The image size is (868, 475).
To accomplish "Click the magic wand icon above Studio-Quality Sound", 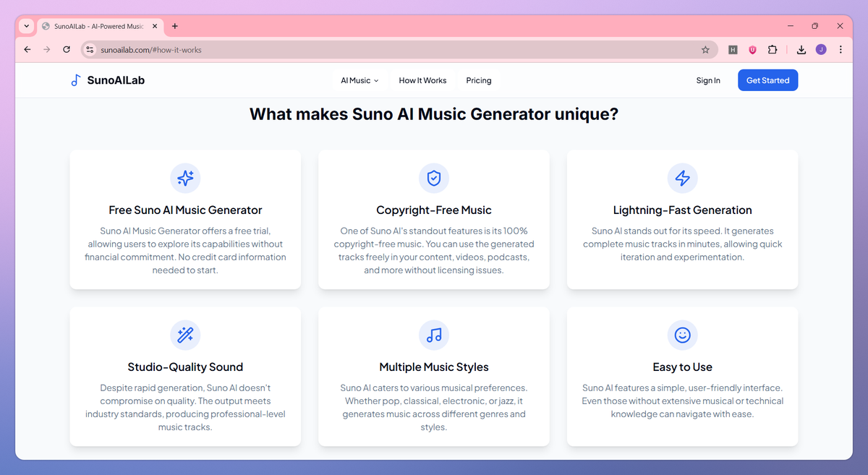I will [185, 335].
